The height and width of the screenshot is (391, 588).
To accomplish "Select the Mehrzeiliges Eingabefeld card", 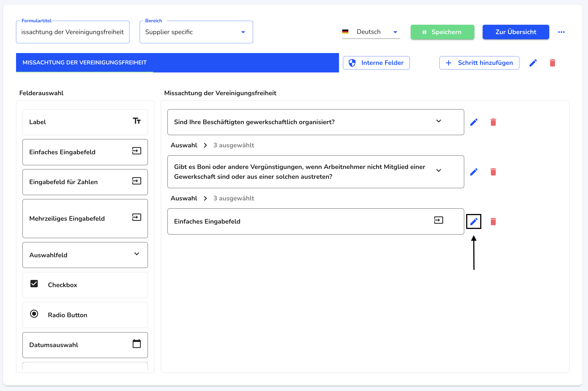I will [x=85, y=218].
